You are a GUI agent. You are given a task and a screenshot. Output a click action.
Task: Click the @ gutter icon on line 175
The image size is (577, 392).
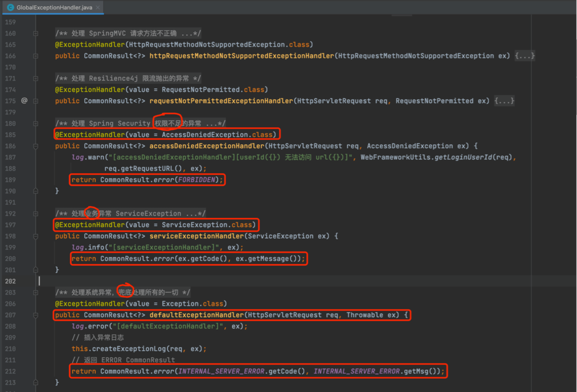pyautogui.click(x=24, y=101)
